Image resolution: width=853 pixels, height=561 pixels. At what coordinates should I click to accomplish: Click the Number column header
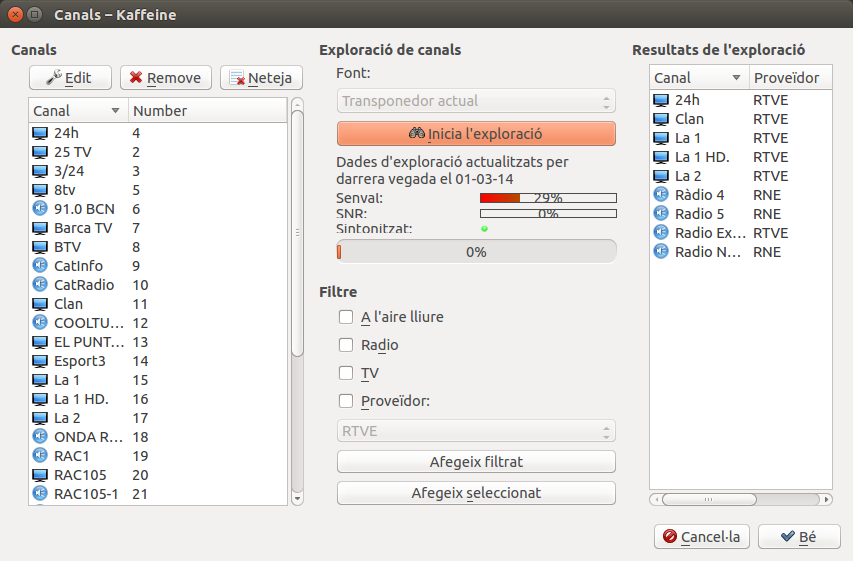207,111
